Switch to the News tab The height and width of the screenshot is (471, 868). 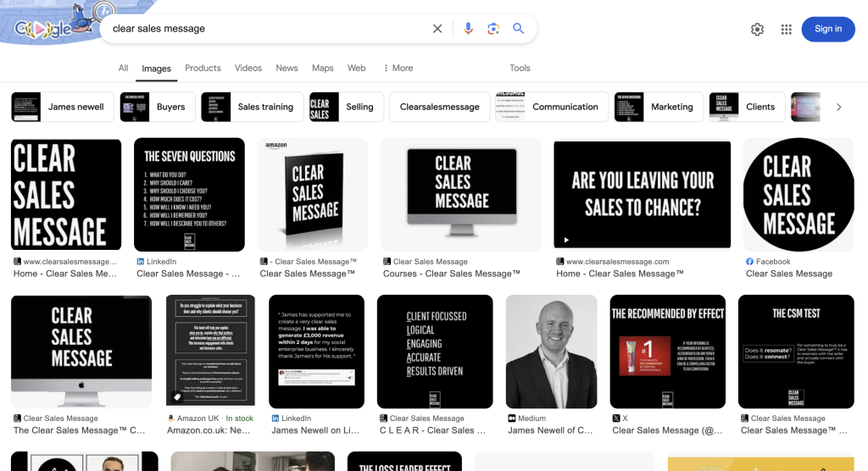[x=287, y=68]
